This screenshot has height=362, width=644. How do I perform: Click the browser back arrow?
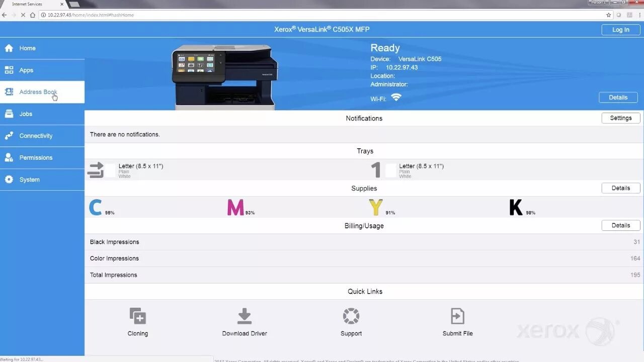tap(5, 15)
